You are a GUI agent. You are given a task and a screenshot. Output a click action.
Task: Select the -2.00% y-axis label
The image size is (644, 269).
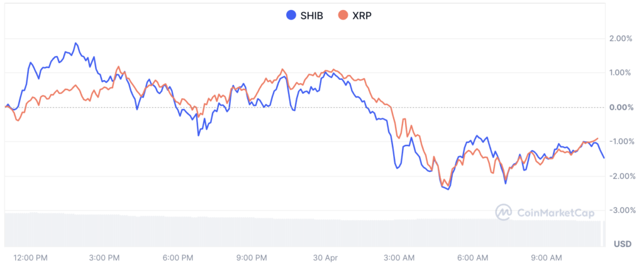tap(620, 176)
